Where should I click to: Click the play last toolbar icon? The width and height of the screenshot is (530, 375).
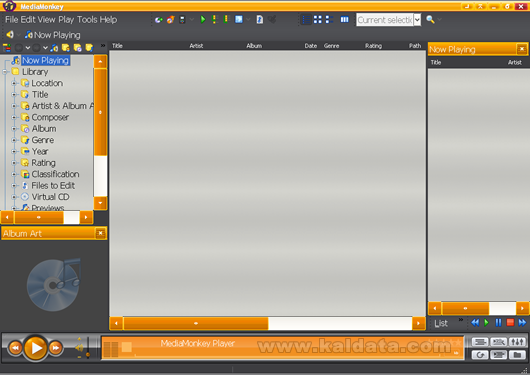point(226,20)
